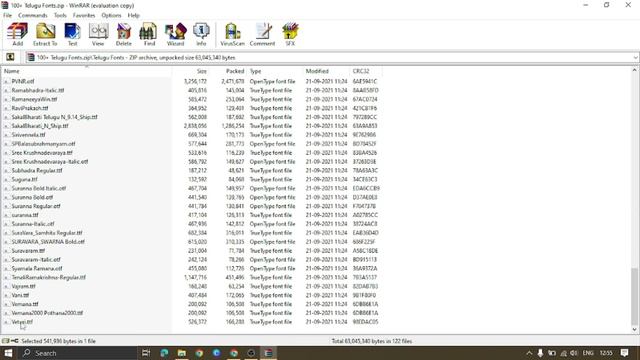Click the Add toolbar icon

17,34
